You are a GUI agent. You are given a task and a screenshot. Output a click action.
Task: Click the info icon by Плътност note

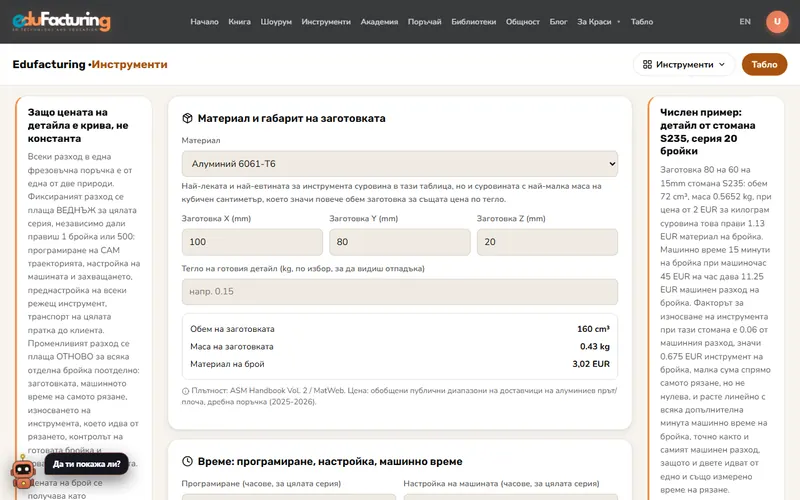pyautogui.click(x=185, y=391)
